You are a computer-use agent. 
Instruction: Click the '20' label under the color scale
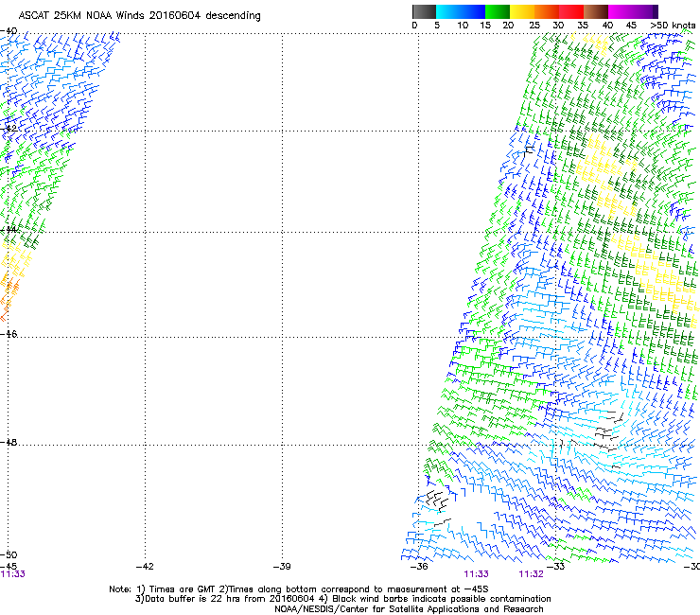(x=508, y=26)
